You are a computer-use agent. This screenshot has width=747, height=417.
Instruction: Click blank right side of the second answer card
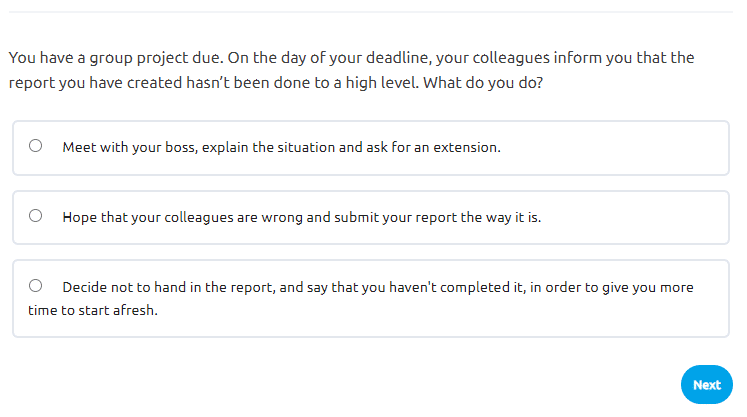click(x=650, y=216)
